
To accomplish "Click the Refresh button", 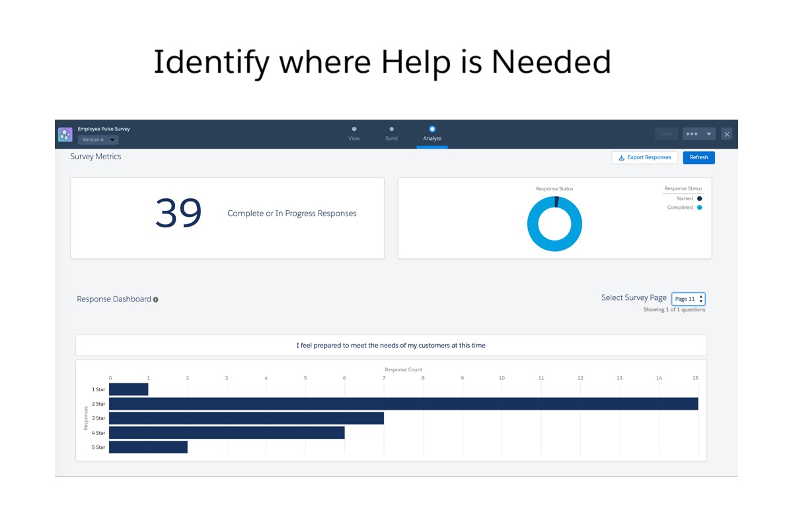I will (699, 157).
